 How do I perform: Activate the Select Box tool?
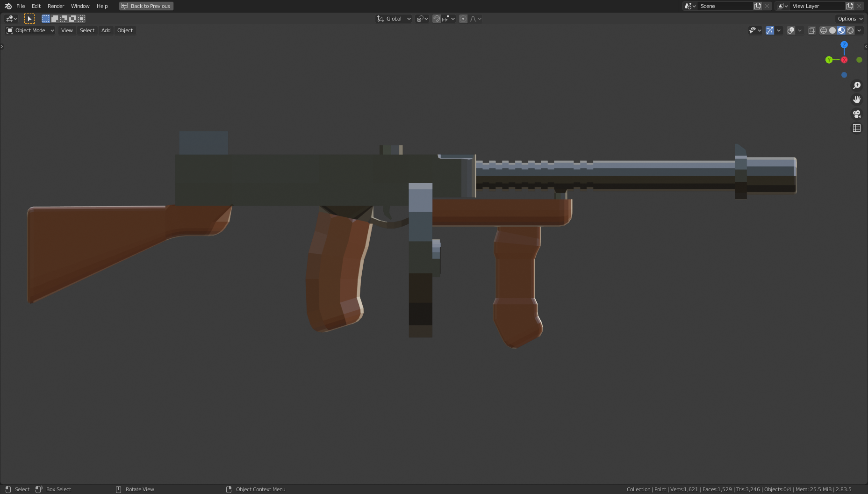[46, 19]
